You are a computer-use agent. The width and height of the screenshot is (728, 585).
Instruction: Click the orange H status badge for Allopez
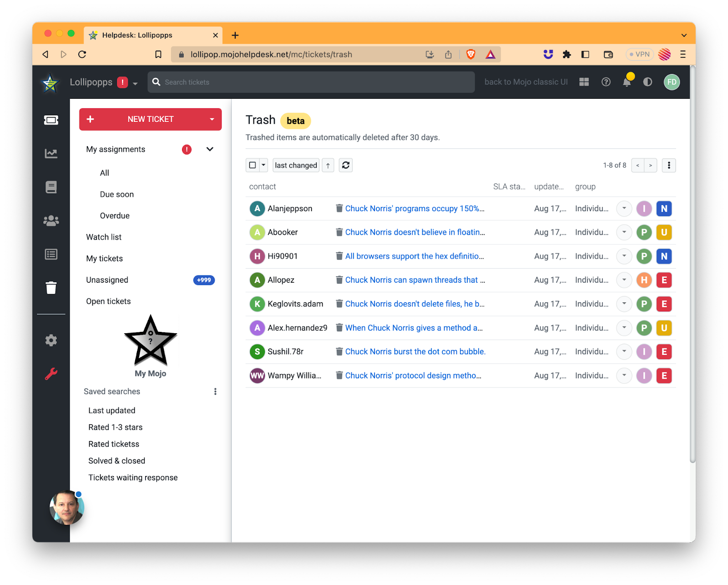click(x=644, y=280)
